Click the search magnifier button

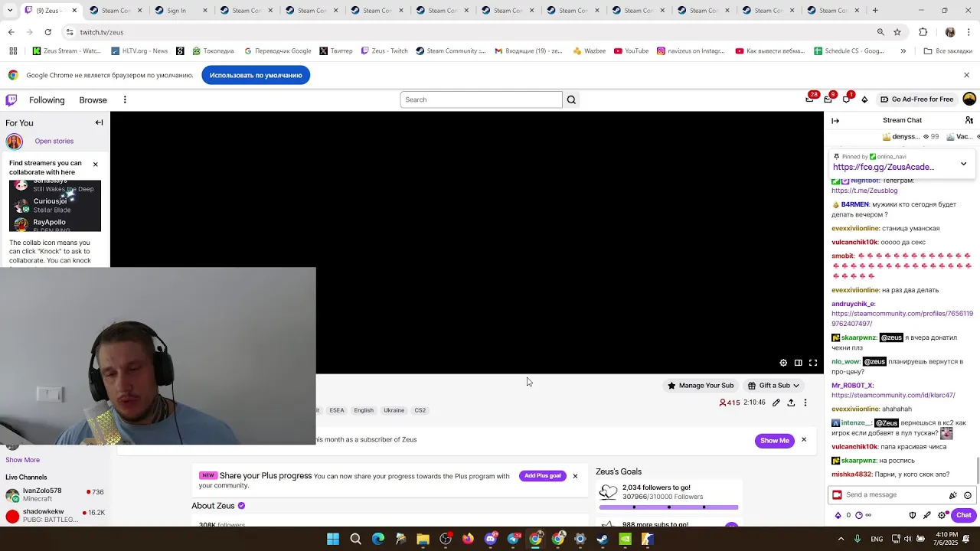pyautogui.click(x=571, y=99)
